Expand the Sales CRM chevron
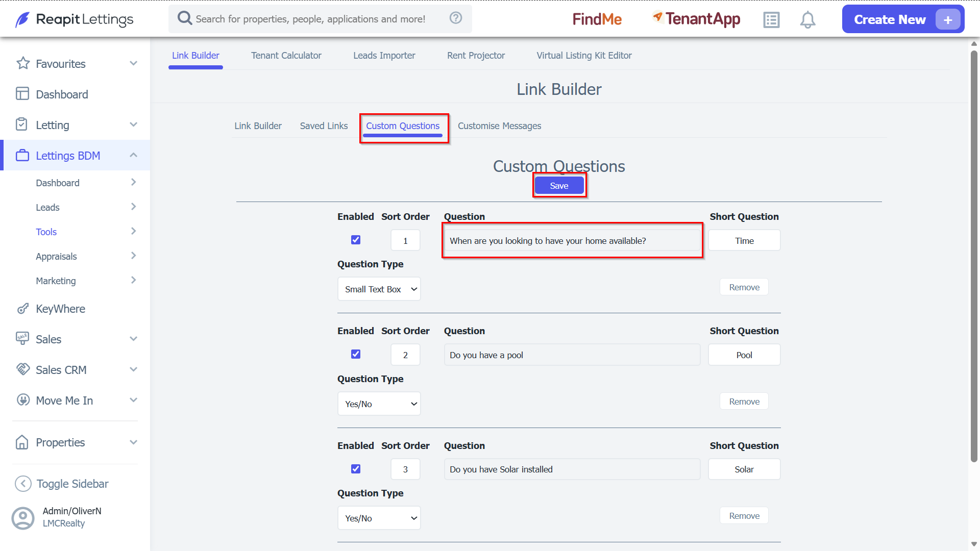Viewport: 980px width, 551px height. 133,369
